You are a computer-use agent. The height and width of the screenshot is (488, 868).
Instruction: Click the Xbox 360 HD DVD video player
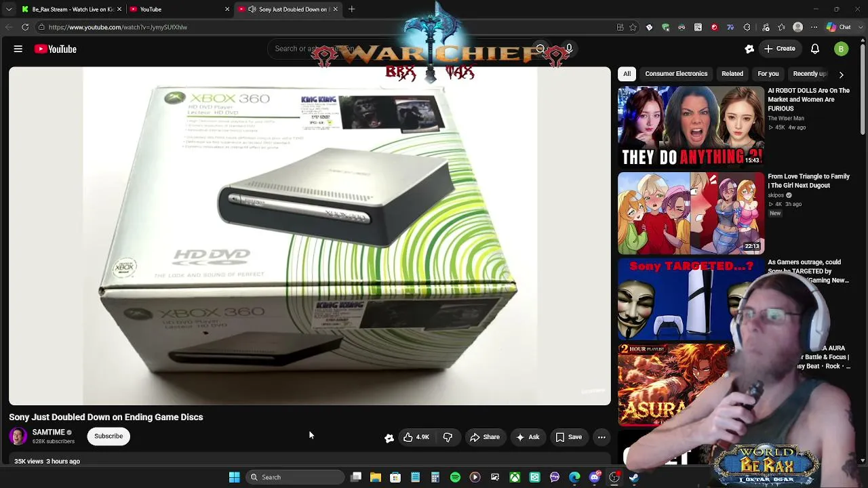coord(310,236)
